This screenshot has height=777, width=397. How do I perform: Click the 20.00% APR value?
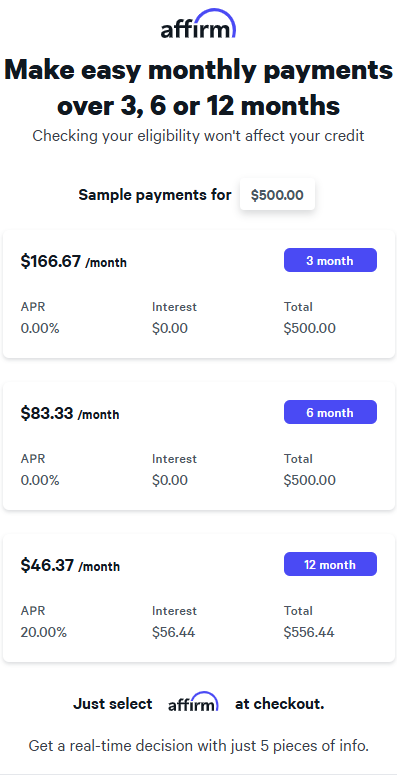tap(44, 632)
